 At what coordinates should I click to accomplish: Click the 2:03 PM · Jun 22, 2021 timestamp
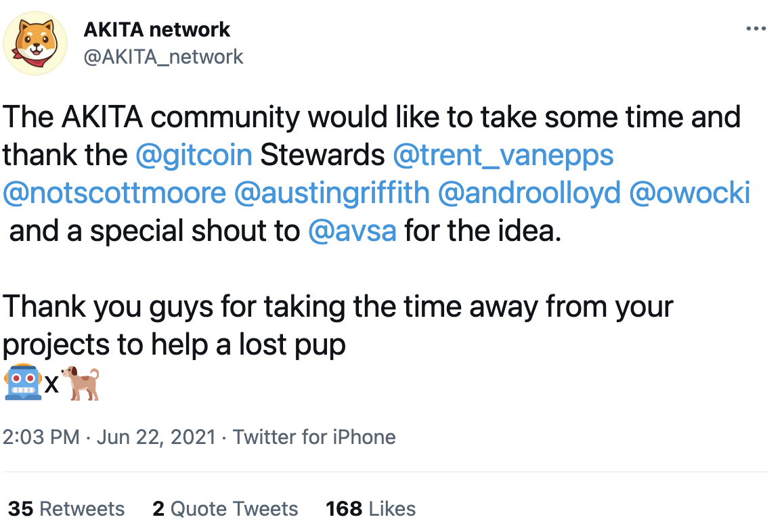click(x=108, y=437)
